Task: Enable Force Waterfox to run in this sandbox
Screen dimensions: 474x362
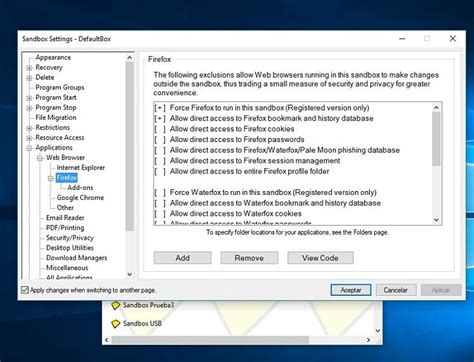Action: pos(160,193)
